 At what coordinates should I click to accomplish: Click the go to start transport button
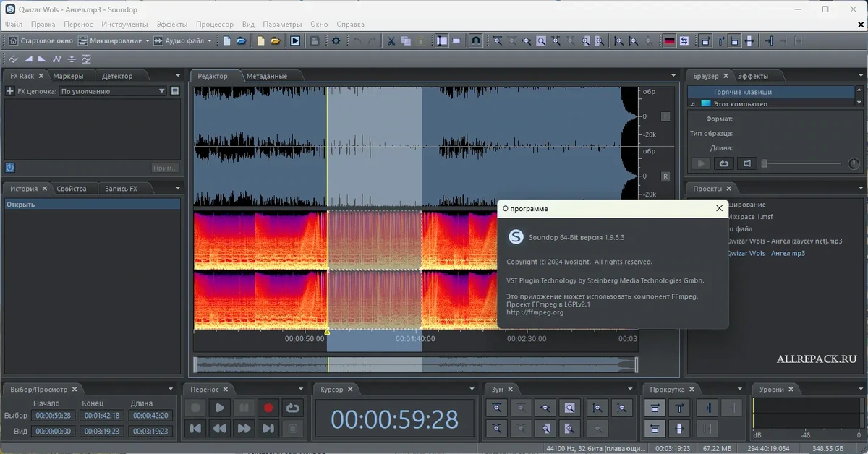[195, 429]
